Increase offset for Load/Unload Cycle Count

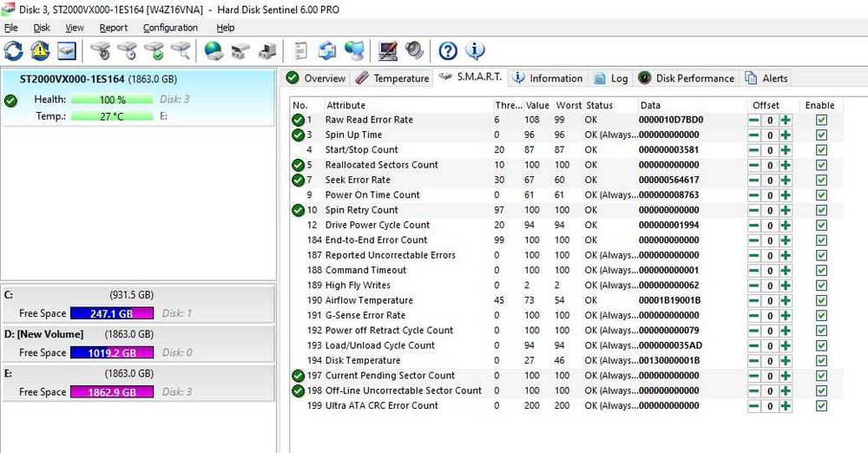point(786,345)
